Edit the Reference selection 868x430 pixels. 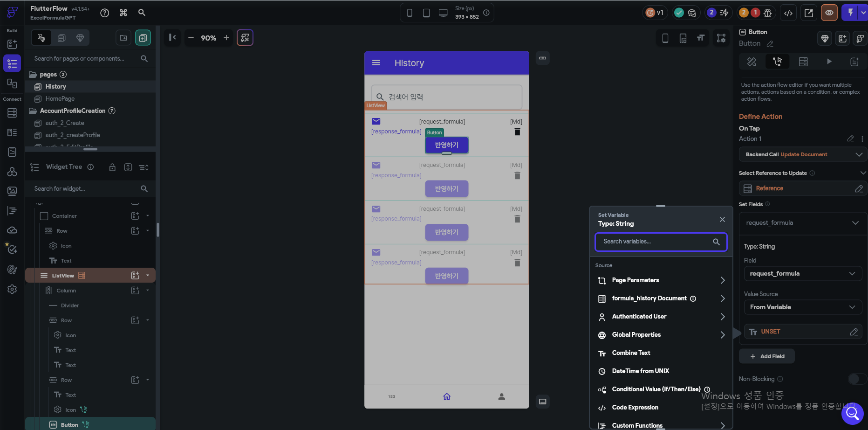click(859, 188)
